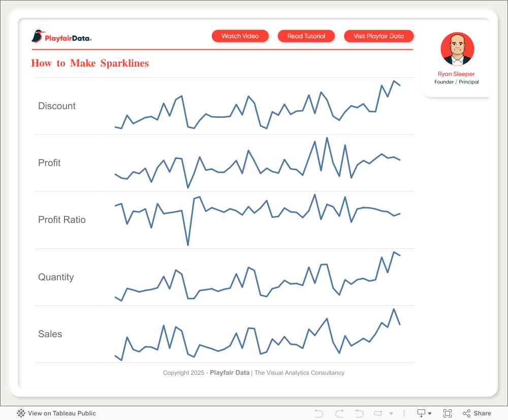The image size is (508, 420).
Task: Click Visit Playfair Data button
Action: click(379, 36)
